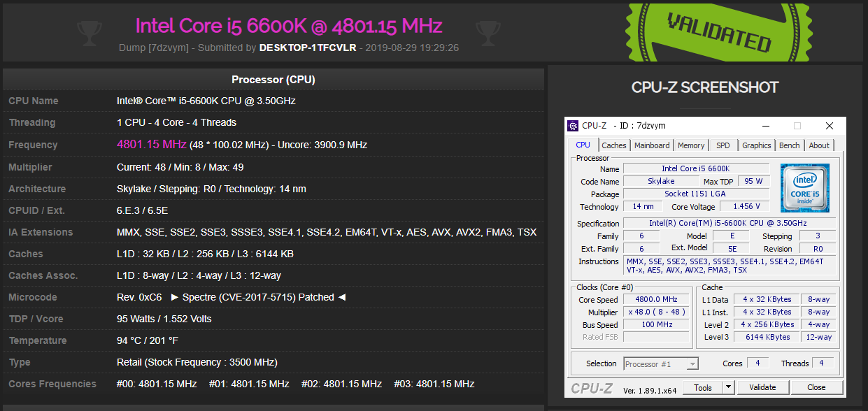Image resolution: width=868 pixels, height=411 pixels.
Task: Click the core #01: 4801.15 MHz entry
Action: (249, 384)
